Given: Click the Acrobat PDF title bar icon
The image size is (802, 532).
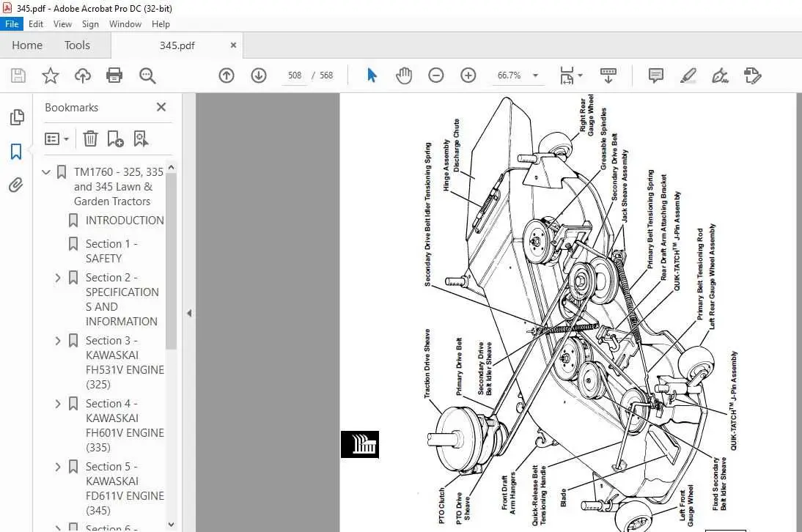Looking at the screenshot, I should tap(7, 8).
